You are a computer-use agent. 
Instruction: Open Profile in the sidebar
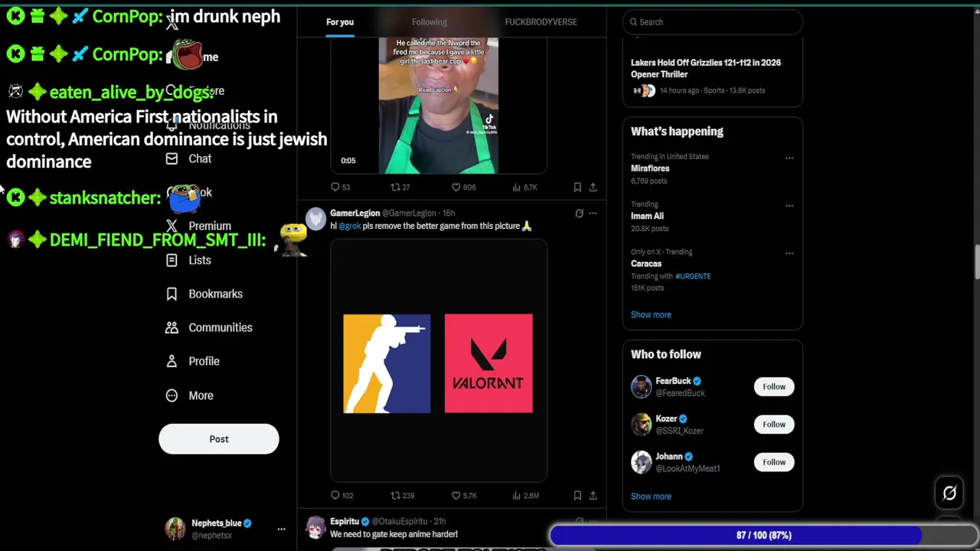193,361
